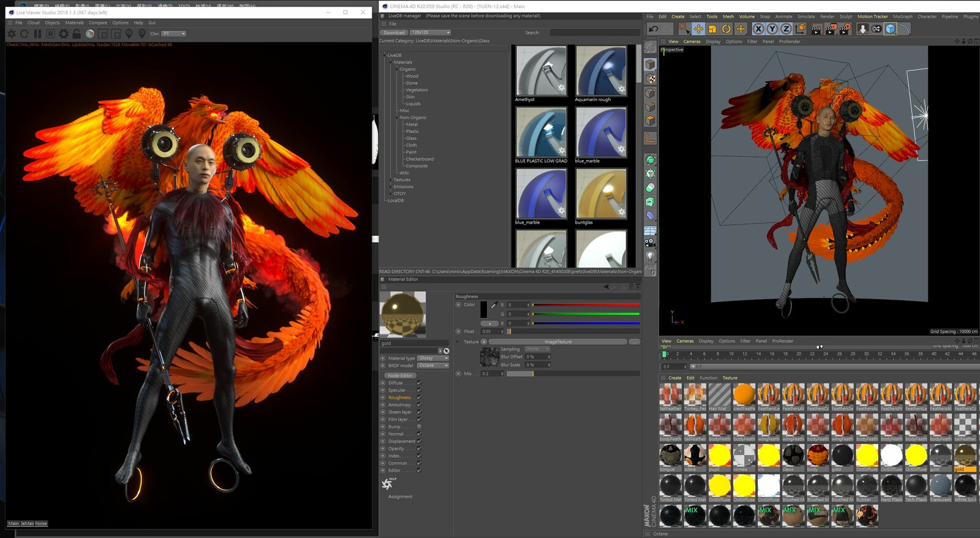Click the render region R icon in Live Viewer
This screenshot has height=538, width=980.
[x=50, y=34]
